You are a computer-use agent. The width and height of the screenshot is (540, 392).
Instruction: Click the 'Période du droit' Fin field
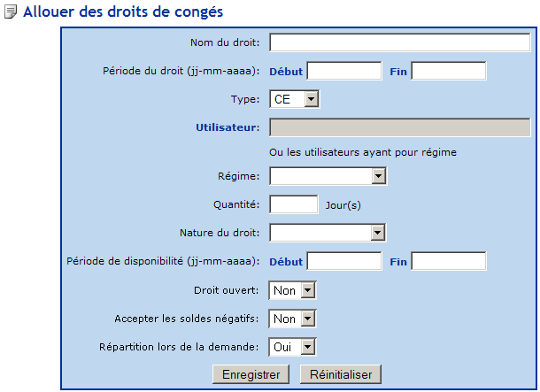[449, 72]
